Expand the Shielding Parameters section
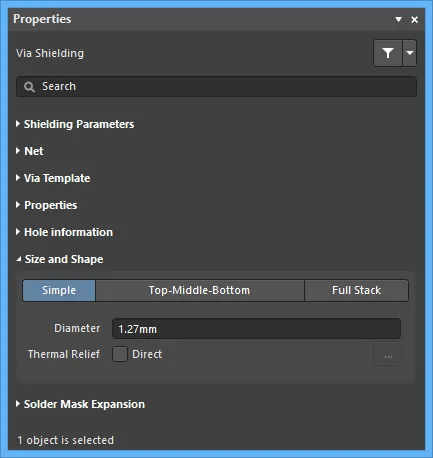 [75, 124]
